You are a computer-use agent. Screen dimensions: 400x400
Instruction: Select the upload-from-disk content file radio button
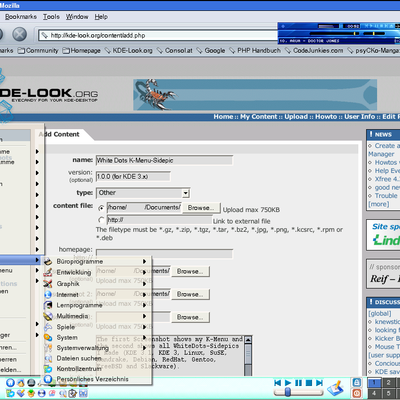[x=101, y=208]
